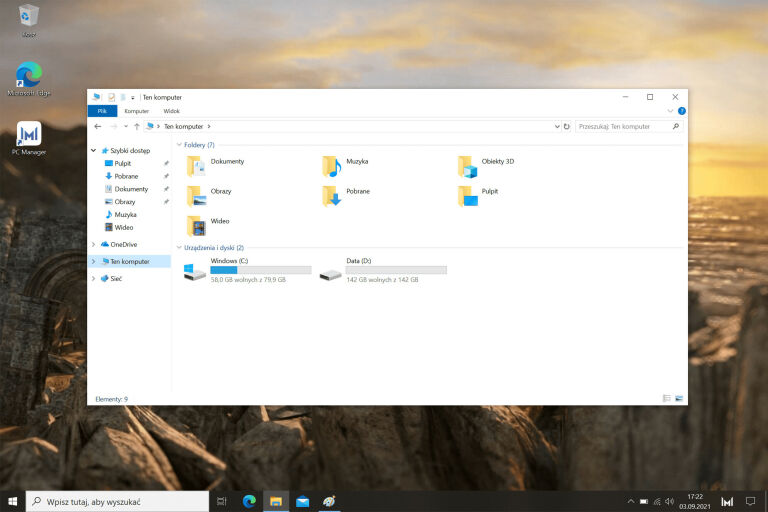The width and height of the screenshot is (768, 512).
Task: Click Ten komputer breadcrumb in address bar
Action: click(x=183, y=126)
